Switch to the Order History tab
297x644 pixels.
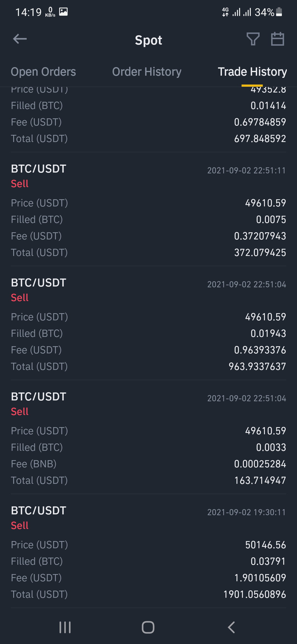coord(147,72)
